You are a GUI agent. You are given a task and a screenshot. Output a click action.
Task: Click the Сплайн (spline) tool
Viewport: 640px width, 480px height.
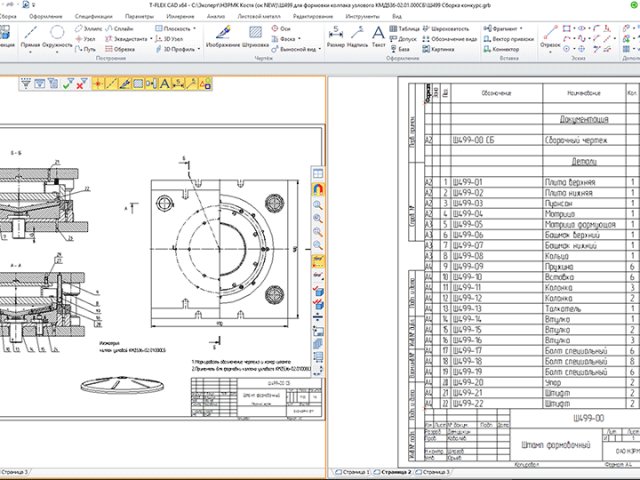pos(119,29)
